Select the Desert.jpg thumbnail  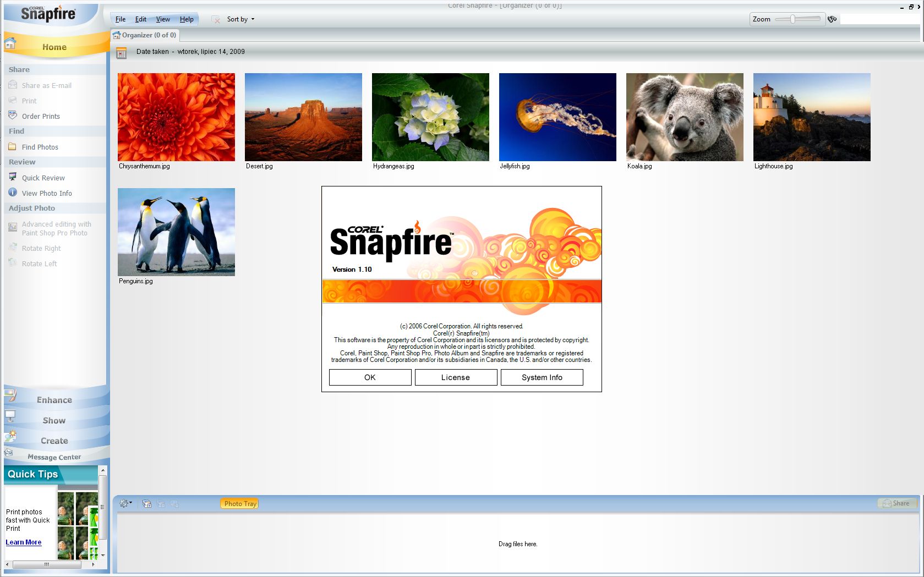click(303, 117)
